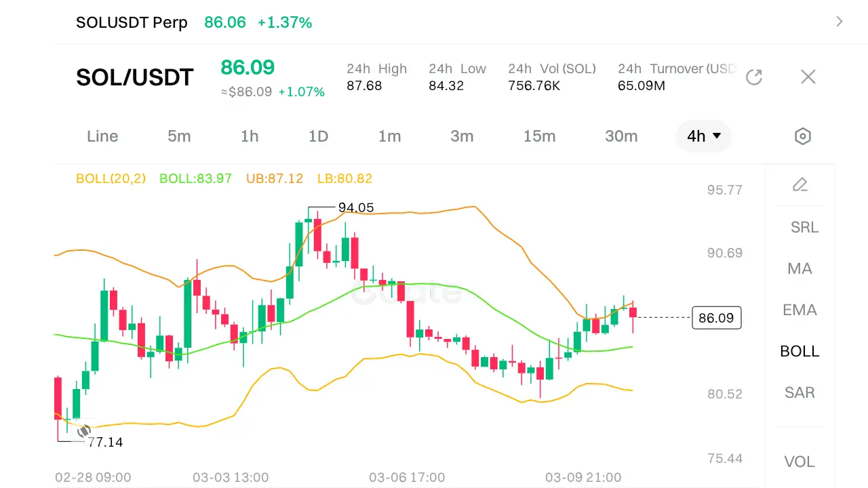Open chart settings hexagon icon
The width and height of the screenshot is (868, 488).
pos(802,136)
